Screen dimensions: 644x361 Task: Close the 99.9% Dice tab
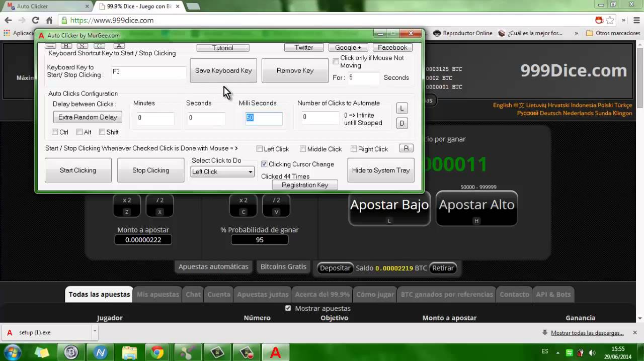point(177,7)
